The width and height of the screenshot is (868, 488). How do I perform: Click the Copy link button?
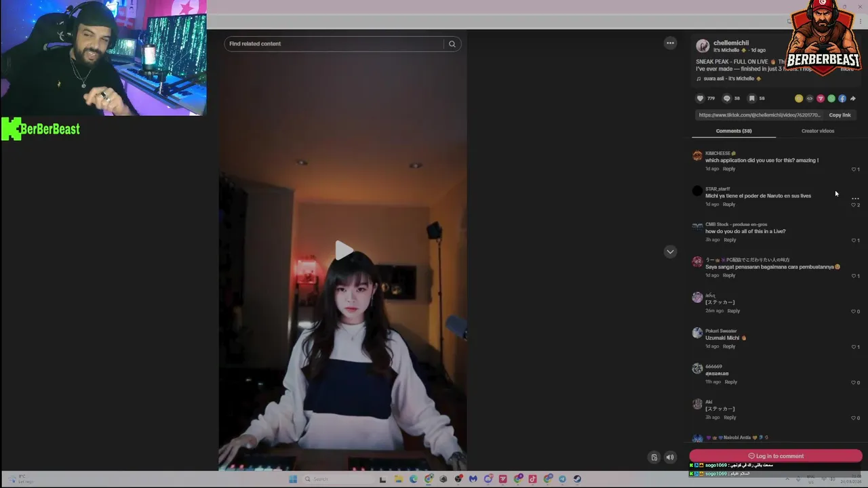coord(840,115)
